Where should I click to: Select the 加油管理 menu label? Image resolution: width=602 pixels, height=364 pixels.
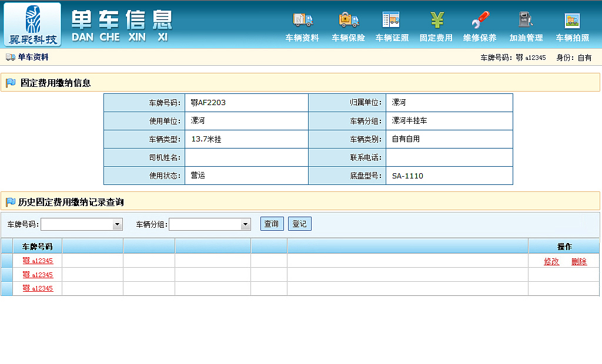526,38
